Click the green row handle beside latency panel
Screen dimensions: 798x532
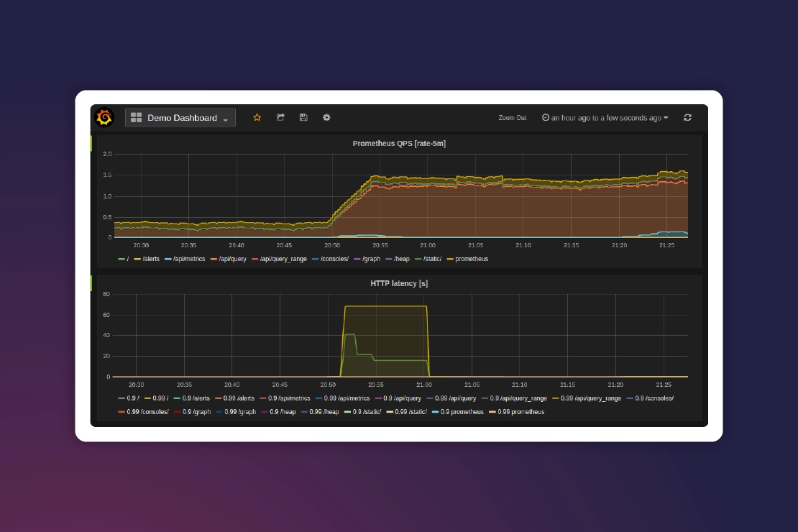coord(91,283)
